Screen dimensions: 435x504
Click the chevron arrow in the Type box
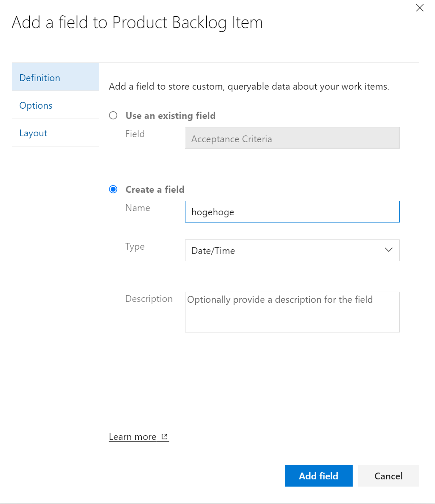(x=388, y=250)
